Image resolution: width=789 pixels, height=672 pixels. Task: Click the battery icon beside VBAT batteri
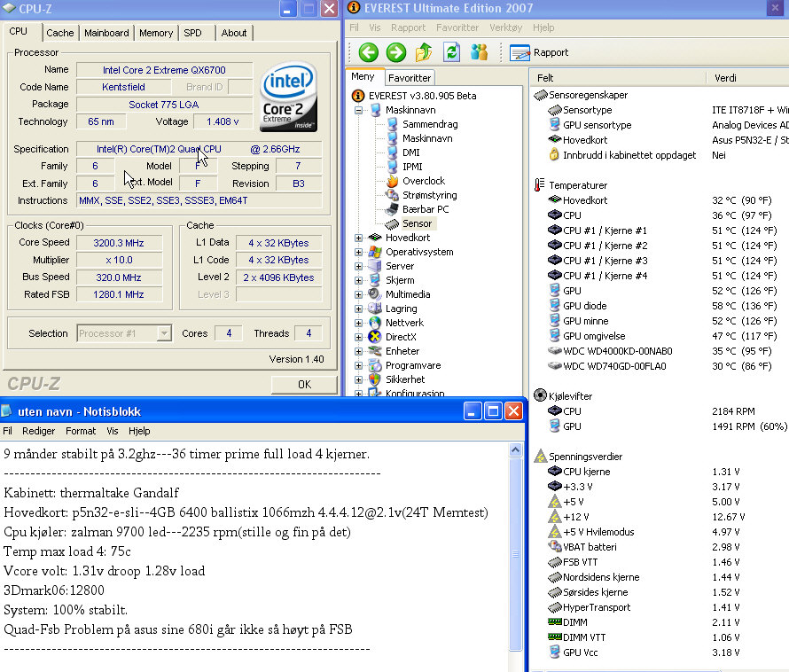(x=554, y=546)
